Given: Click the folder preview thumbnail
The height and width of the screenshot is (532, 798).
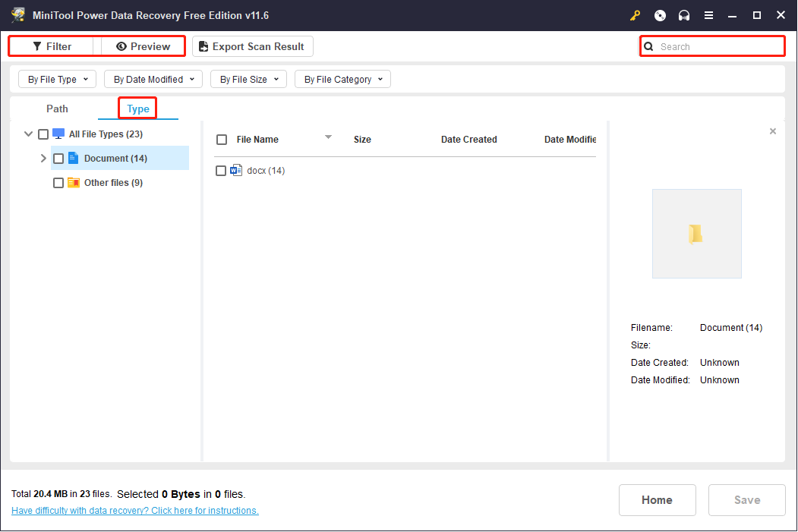Looking at the screenshot, I should tap(697, 234).
